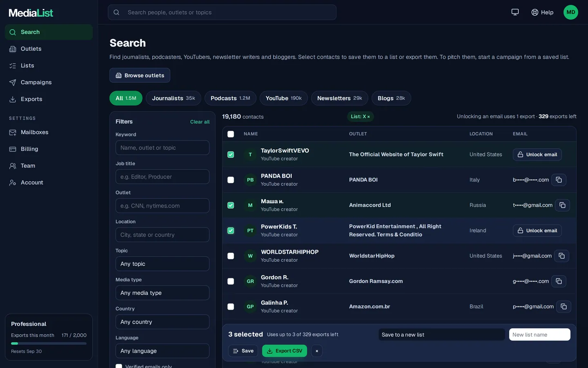
Task: Switch to the Newsletters tab
Action: (340, 98)
